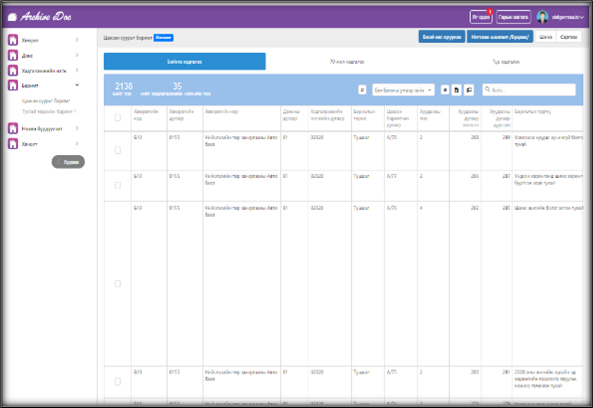Viewport: 593px width, 408px height.
Task: Open the combo box in the blue toolbar
Action: click(x=403, y=90)
